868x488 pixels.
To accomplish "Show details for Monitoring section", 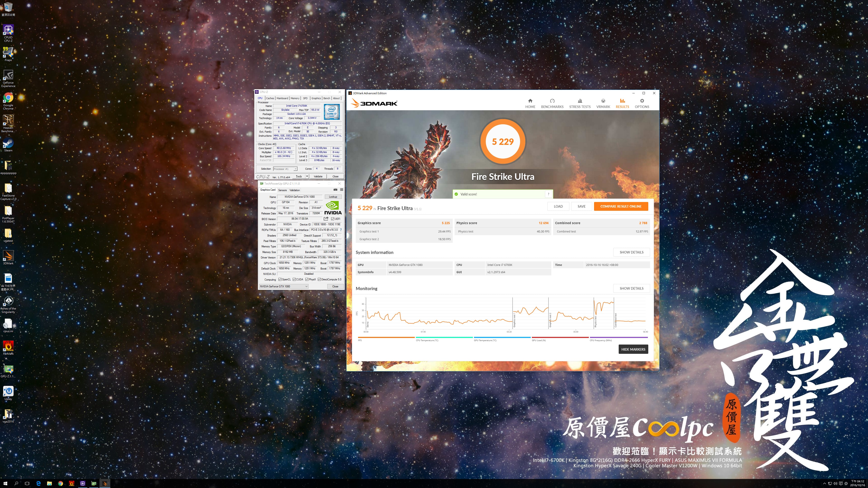I will tap(631, 288).
